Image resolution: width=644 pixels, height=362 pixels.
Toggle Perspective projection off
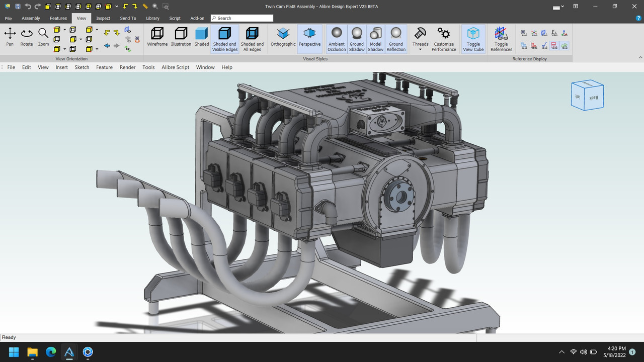click(x=309, y=38)
